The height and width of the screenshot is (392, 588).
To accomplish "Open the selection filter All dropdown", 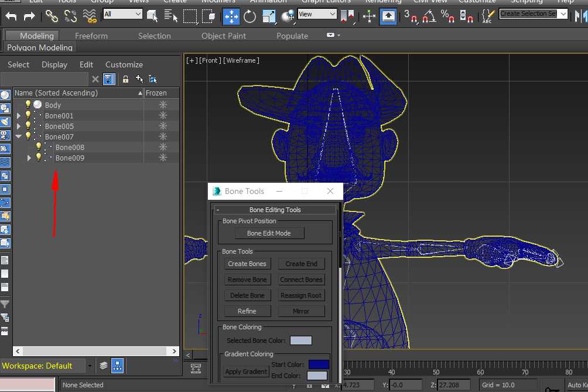I will coord(122,14).
